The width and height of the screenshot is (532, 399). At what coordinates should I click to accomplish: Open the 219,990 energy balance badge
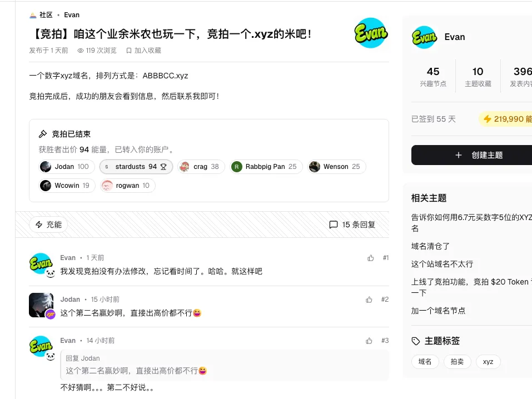point(506,119)
